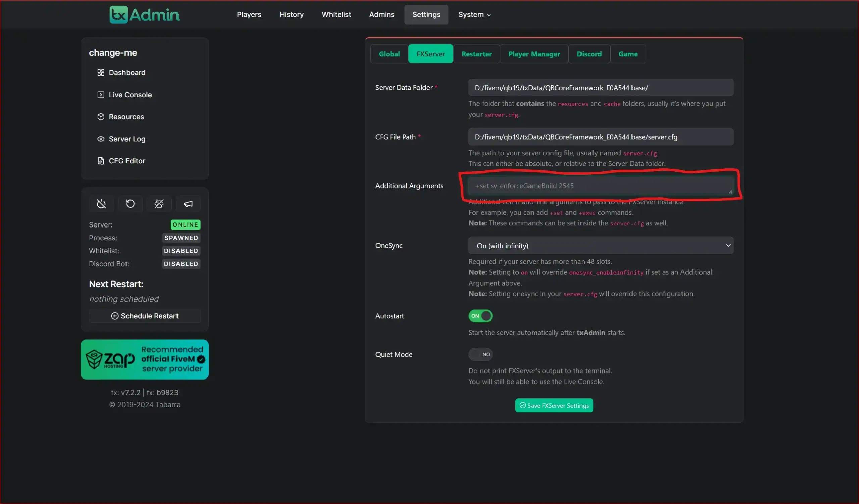
Task: Select the Settings nav item
Action: tap(426, 15)
